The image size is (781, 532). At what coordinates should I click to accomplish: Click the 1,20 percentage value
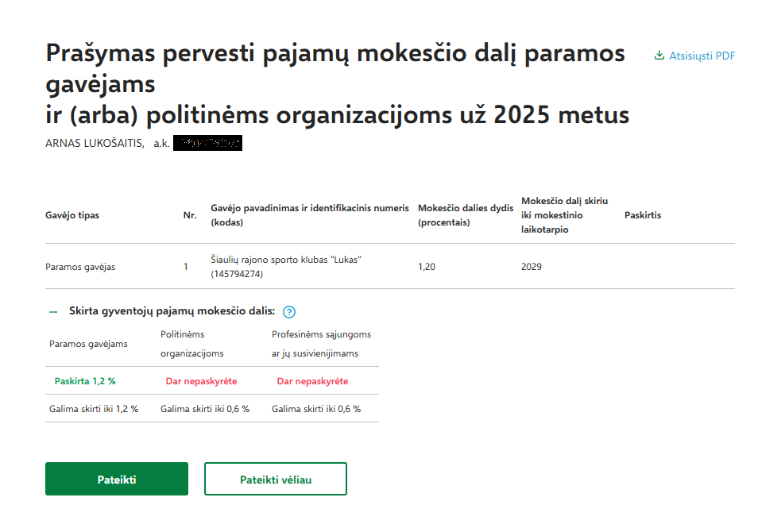(x=427, y=267)
